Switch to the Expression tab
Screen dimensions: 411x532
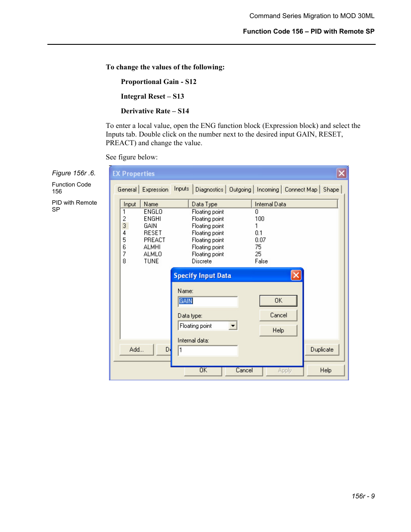[155, 190]
